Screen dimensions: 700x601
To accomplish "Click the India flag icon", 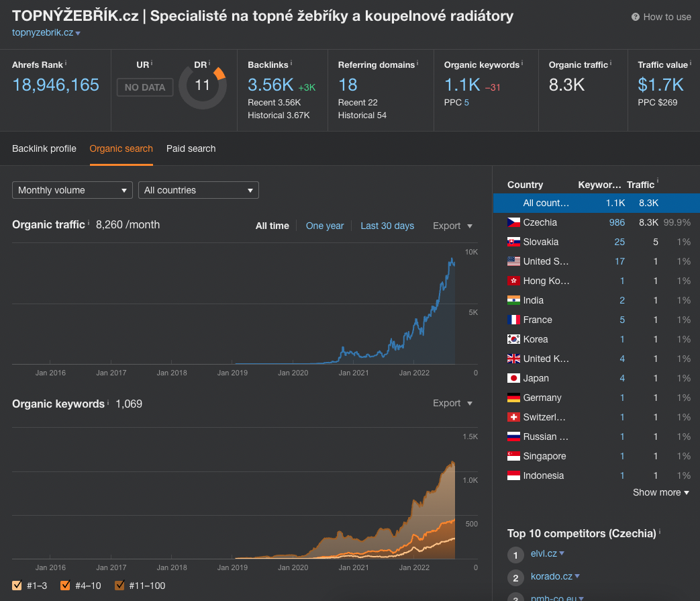I will [x=513, y=301].
